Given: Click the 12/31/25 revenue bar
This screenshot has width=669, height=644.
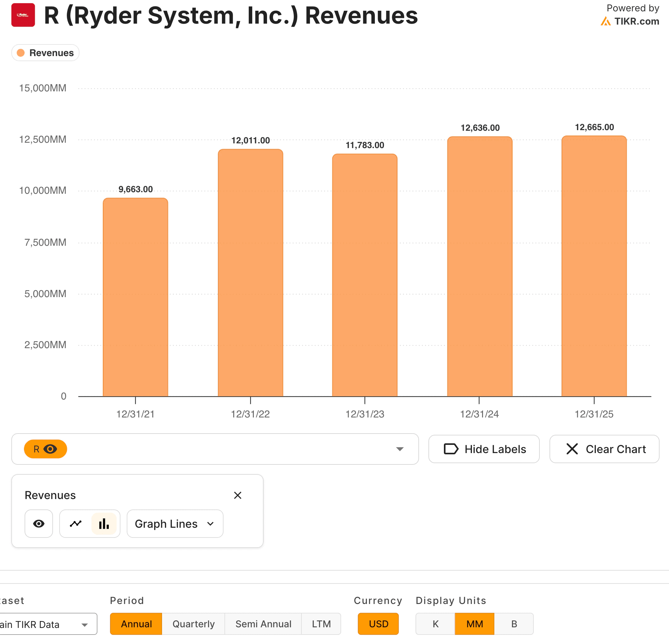Looking at the screenshot, I should click(x=594, y=266).
